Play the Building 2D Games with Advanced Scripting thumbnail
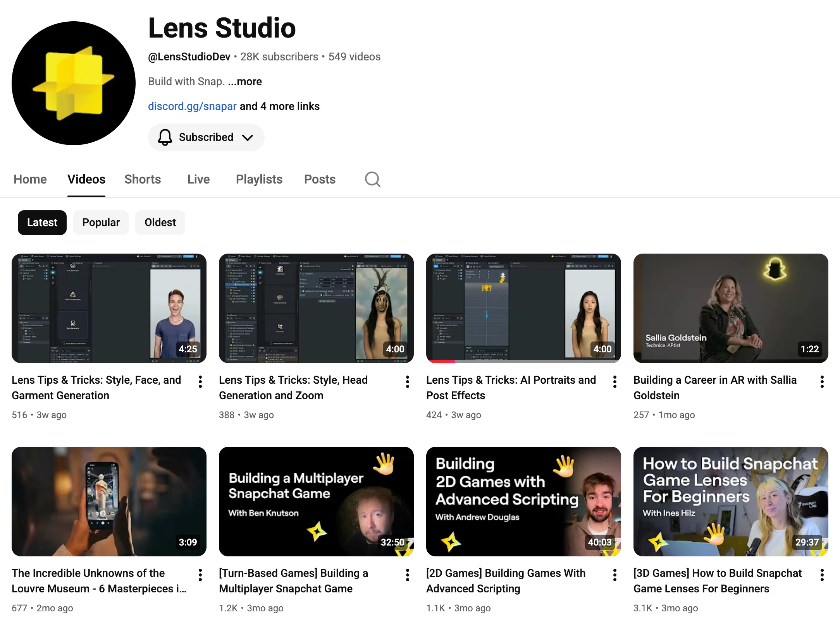Image resolution: width=840 pixels, height=628 pixels. pyautogui.click(x=523, y=501)
